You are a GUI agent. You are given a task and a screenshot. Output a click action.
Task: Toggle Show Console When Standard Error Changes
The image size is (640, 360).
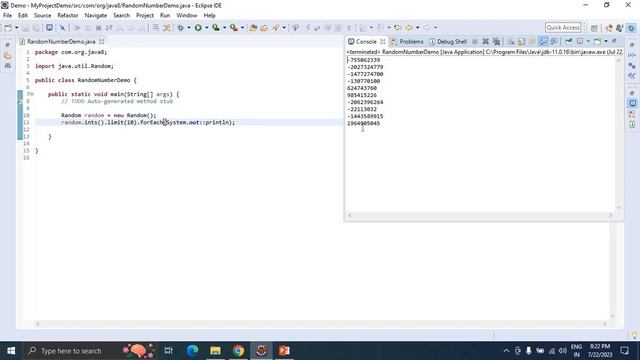coord(554,41)
